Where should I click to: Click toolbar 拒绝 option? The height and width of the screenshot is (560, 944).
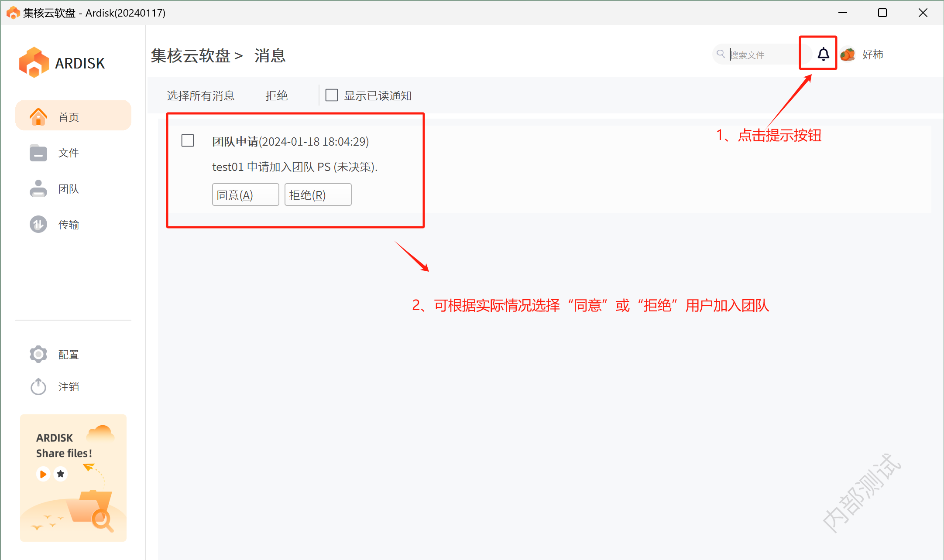click(x=276, y=96)
